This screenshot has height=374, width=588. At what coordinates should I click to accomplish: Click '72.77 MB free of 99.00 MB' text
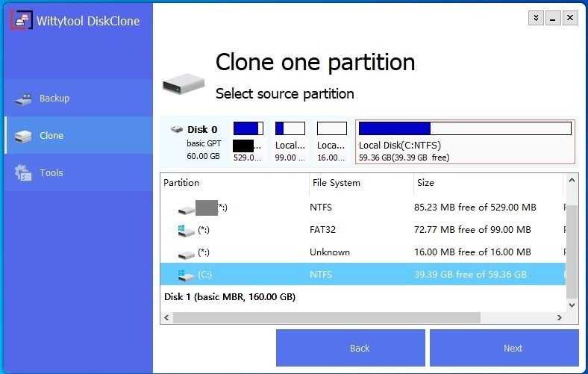(472, 230)
